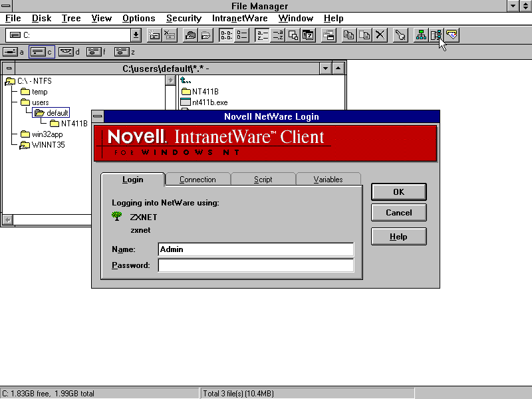Viewport: 532px width, 399px height.
Task: Click the NetWare directory tree icon under cursor
Action: (436, 35)
